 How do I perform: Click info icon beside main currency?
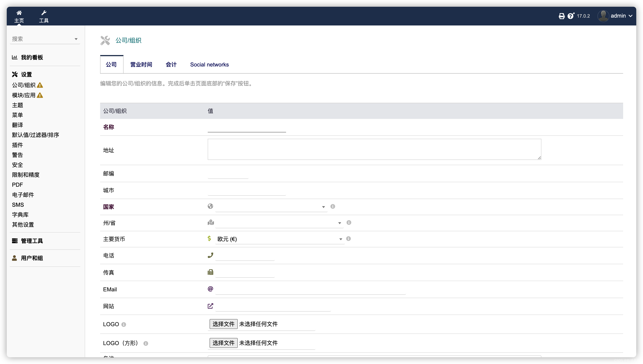348,239
